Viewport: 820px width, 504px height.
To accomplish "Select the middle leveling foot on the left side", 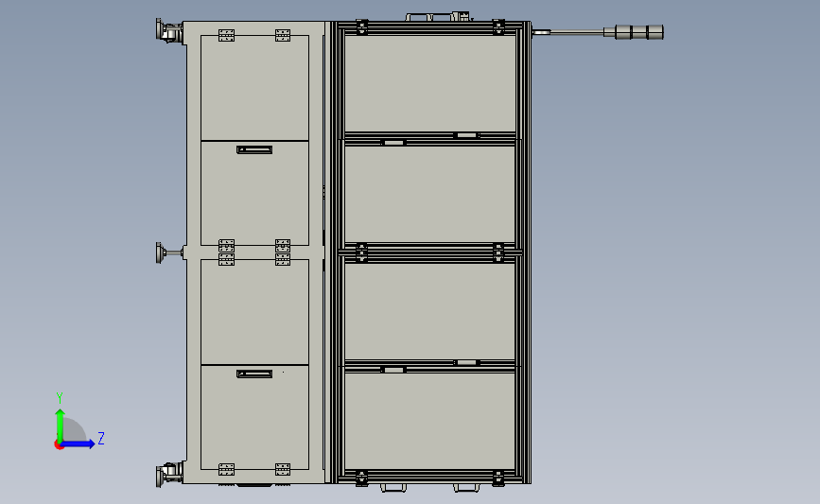I will (169, 252).
